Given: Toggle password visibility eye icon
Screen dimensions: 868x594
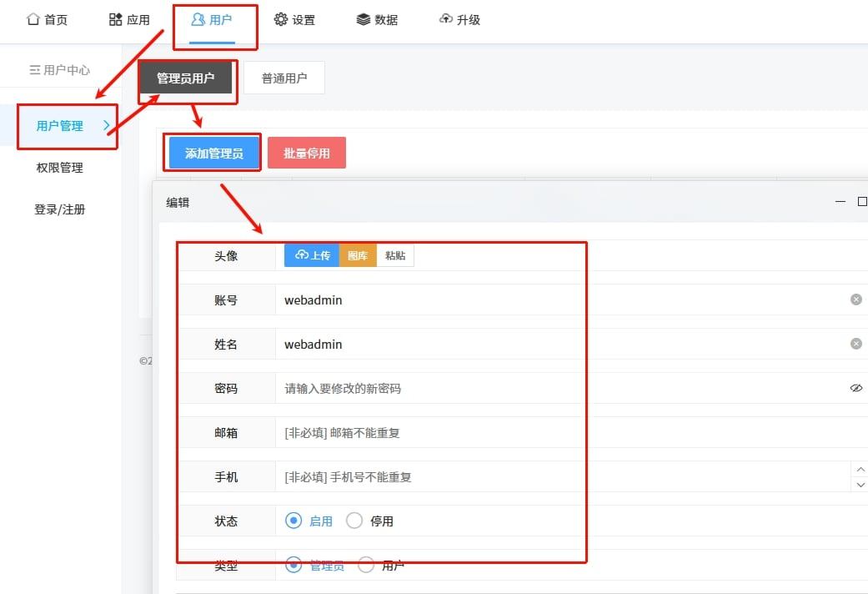Looking at the screenshot, I should tap(855, 388).
